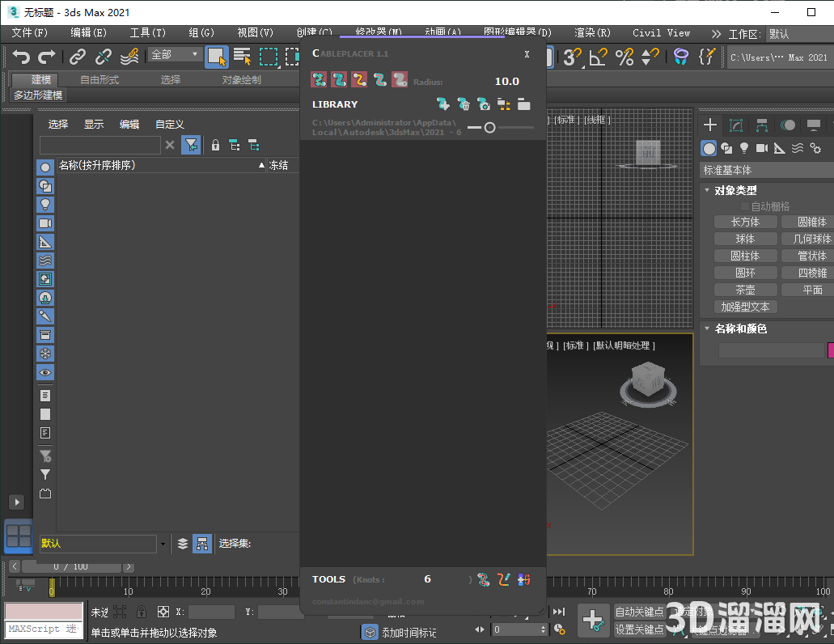Click the object color swatch under 名称和颜色
Viewport: 834px width, 644px height.
(830, 350)
